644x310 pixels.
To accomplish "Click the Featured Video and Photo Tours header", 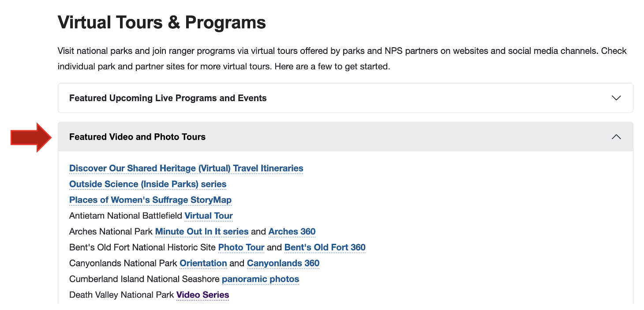I will (x=137, y=137).
